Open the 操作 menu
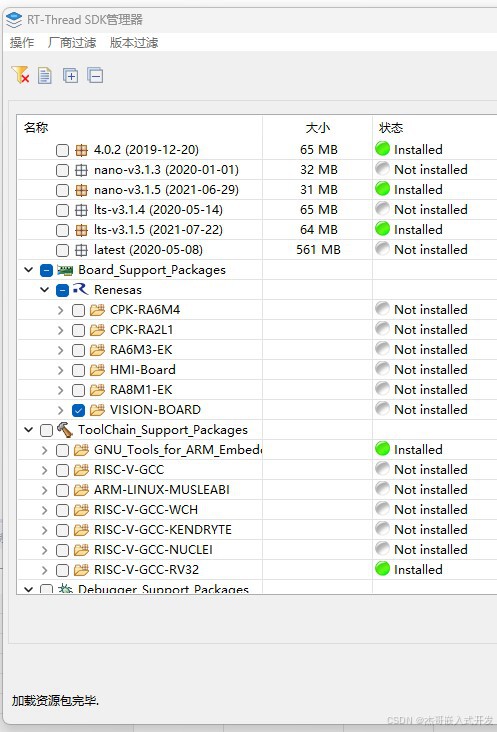The width and height of the screenshot is (497, 732). click(22, 43)
